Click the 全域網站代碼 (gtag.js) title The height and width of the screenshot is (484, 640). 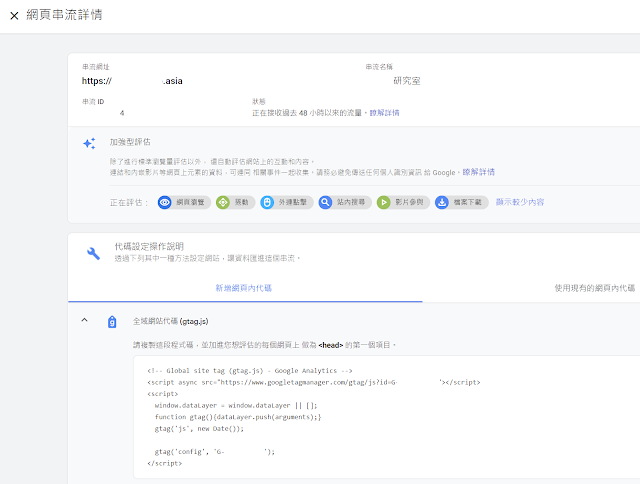point(171,322)
